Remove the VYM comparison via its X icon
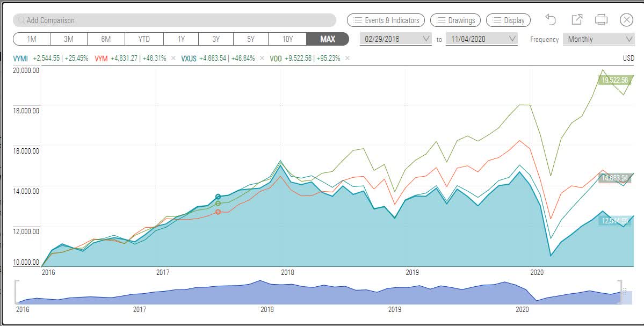This screenshot has height=326, width=644. coord(173,58)
